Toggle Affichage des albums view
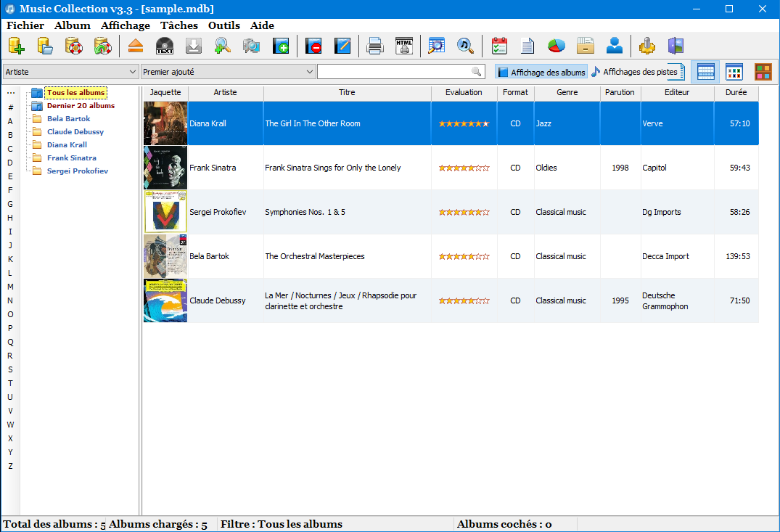This screenshot has width=780, height=532. (541, 72)
